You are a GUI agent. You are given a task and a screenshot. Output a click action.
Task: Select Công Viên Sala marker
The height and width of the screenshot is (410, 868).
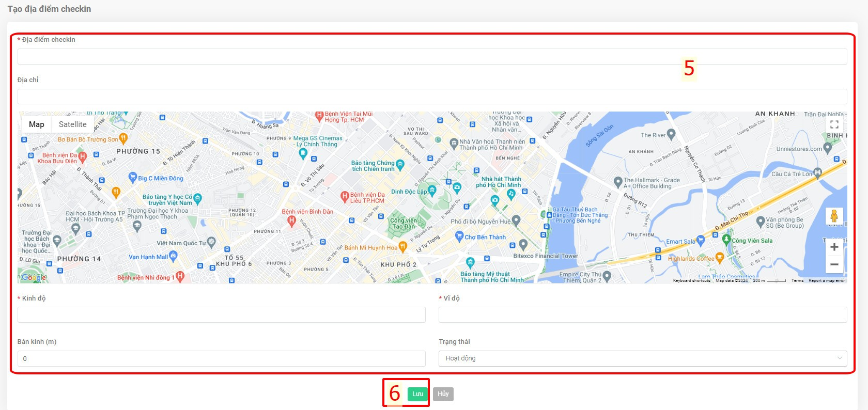[726, 240]
